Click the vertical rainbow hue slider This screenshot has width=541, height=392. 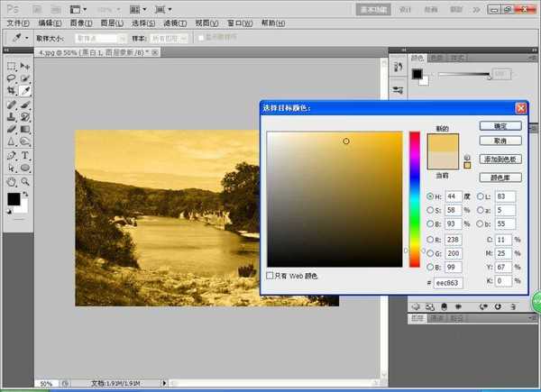point(414,198)
